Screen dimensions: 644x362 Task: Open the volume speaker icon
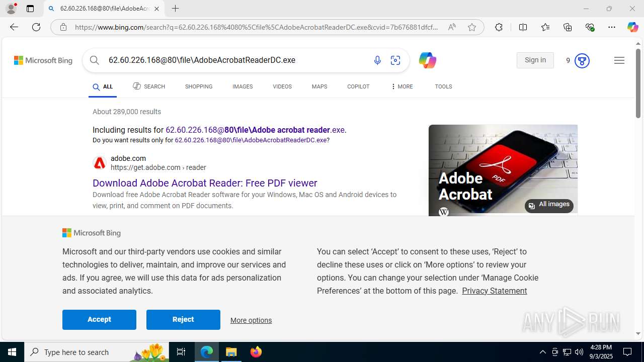click(x=579, y=352)
